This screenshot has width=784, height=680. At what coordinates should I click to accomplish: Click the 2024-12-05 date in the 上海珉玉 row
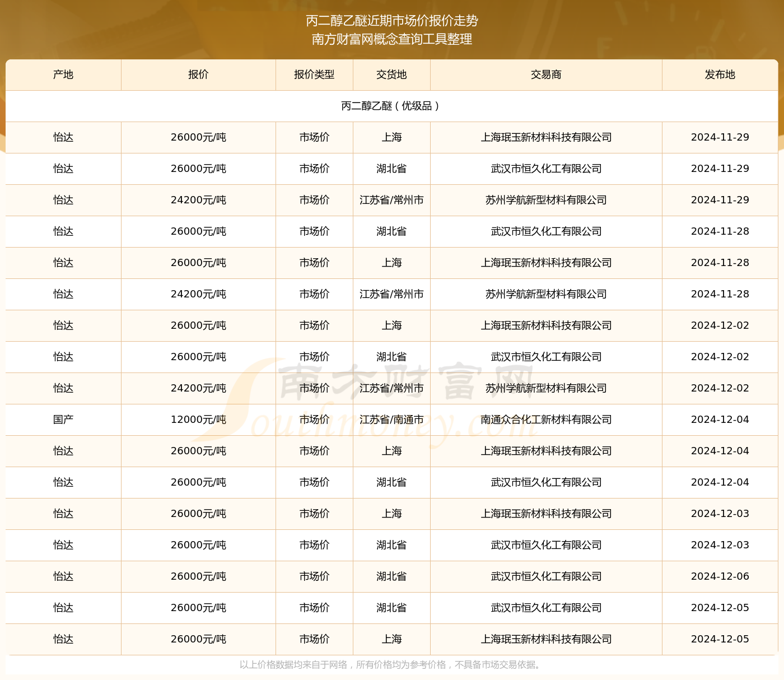point(720,639)
